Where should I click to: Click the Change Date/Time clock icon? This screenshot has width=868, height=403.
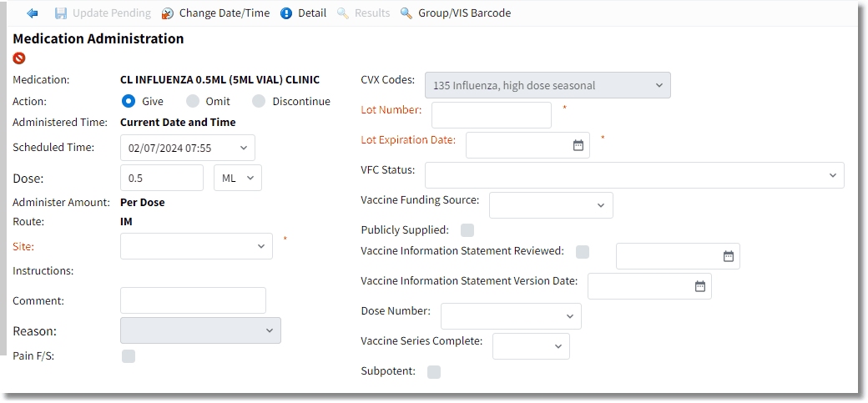pyautogui.click(x=168, y=13)
